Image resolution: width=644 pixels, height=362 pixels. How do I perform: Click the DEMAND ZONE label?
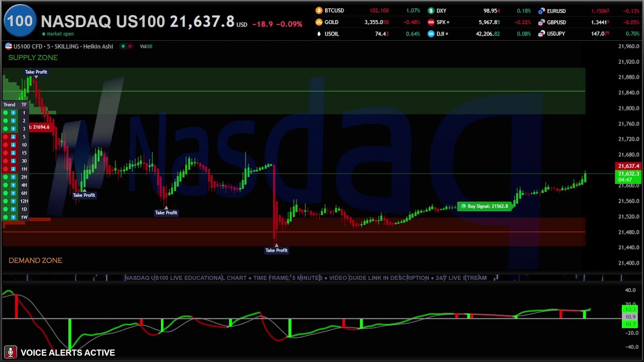[35, 260]
